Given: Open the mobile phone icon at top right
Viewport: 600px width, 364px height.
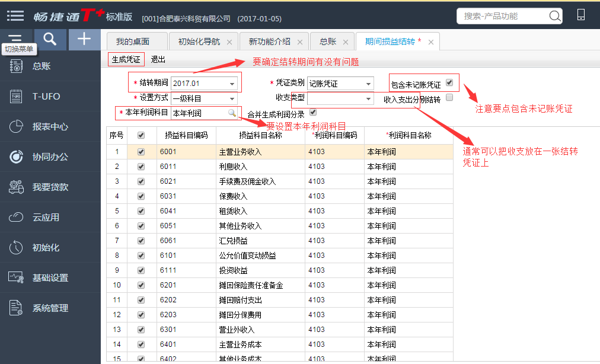Looking at the screenshot, I should click(580, 15).
